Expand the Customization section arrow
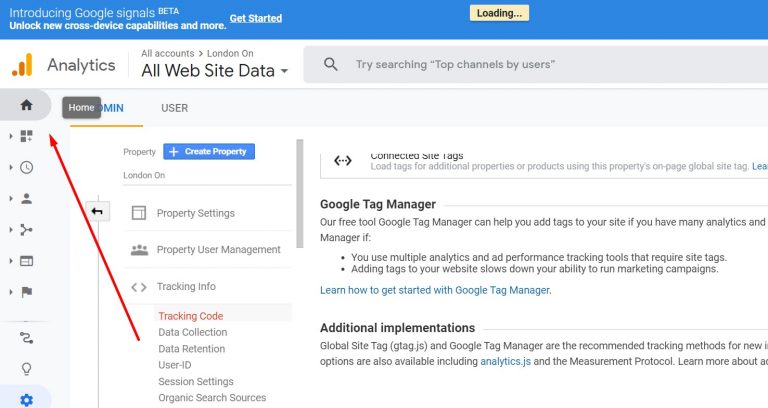768x408 pixels. [11, 136]
